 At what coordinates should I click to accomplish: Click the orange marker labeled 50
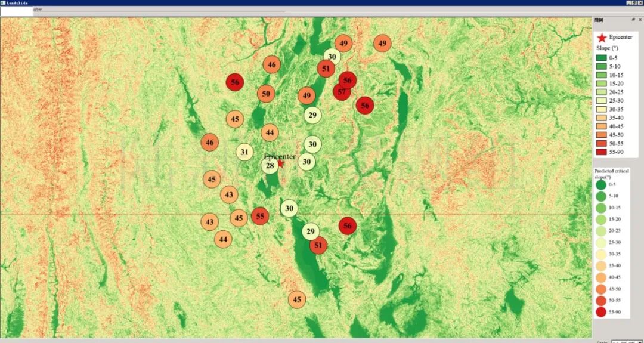pos(266,94)
